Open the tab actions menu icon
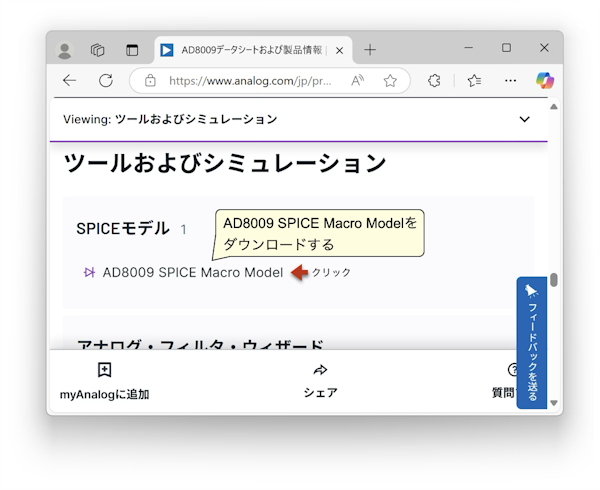 point(131,50)
